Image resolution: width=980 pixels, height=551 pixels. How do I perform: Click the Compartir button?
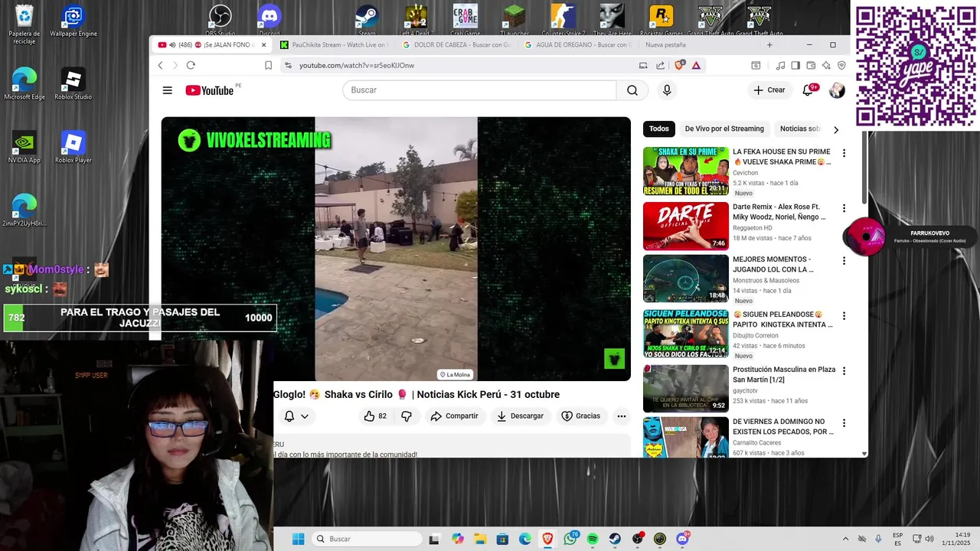click(454, 416)
